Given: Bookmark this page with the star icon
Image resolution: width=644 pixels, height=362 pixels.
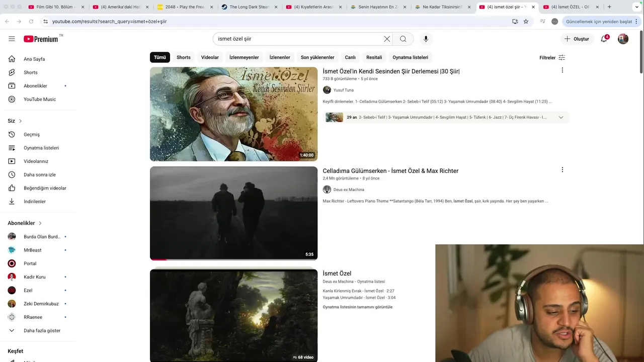Looking at the screenshot, I should point(526,22).
